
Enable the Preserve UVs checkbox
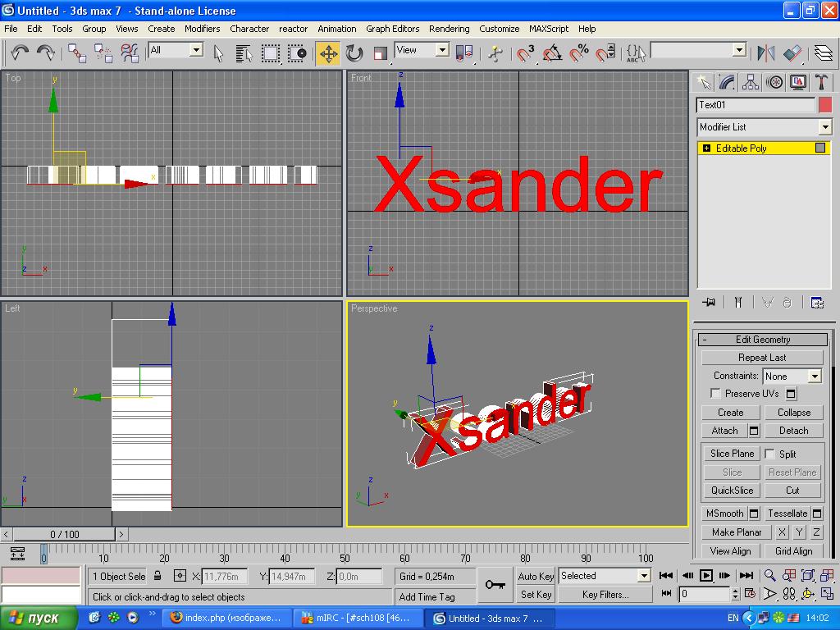716,394
